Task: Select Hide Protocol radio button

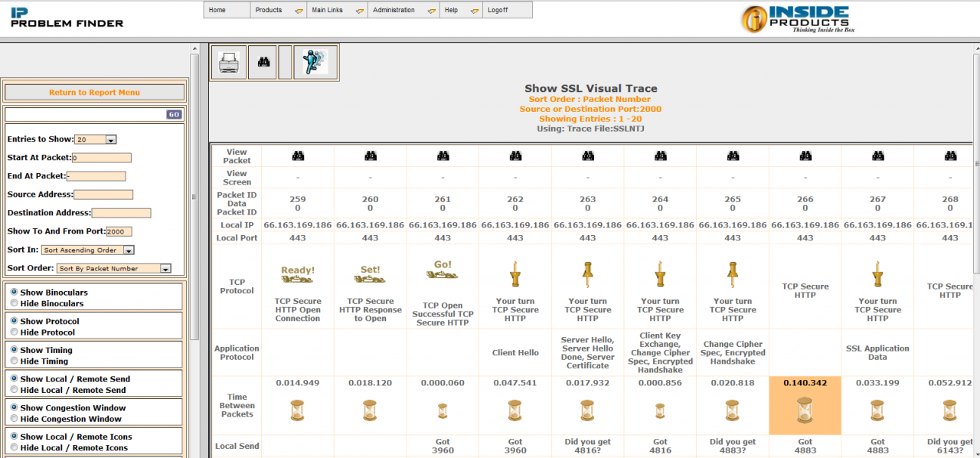Action: (14, 332)
